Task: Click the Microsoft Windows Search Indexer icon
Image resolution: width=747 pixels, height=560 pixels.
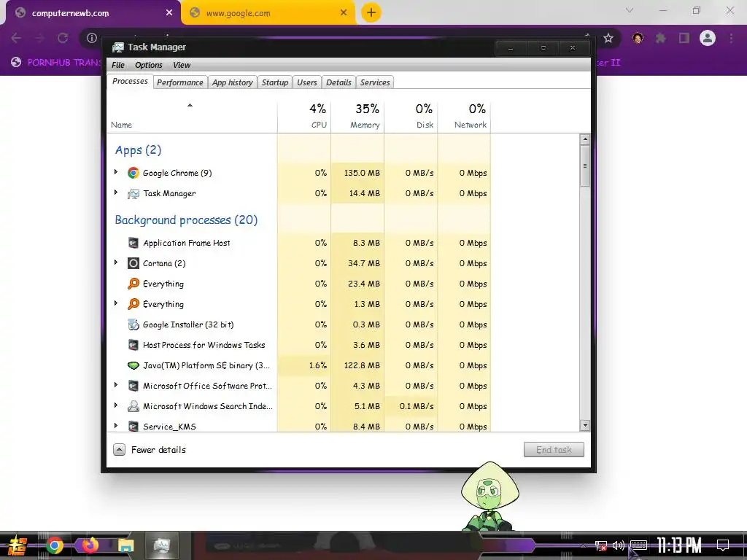Action: click(x=133, y=406)
